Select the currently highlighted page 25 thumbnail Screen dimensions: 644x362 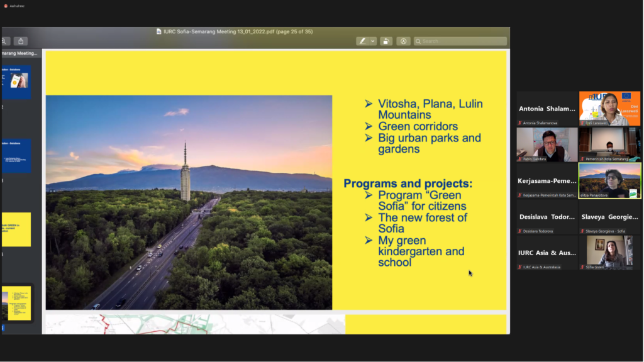(x=16, y=304)
